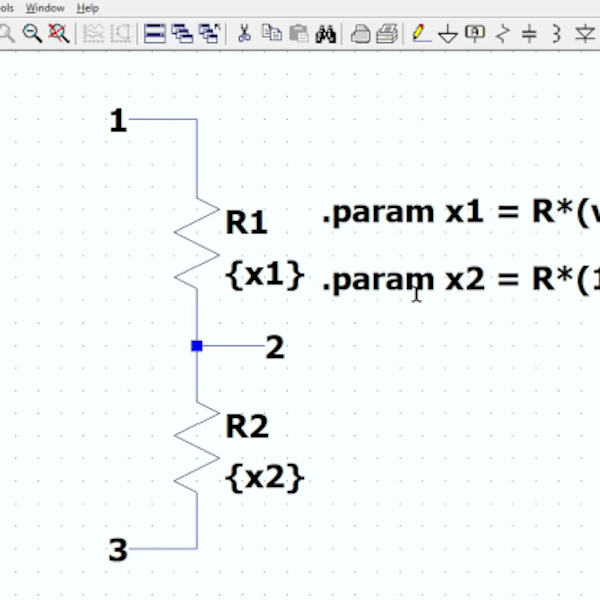The image size is (600, 600).
Task: Place a Ground symbol from toolbar
Action: (448, 34)
